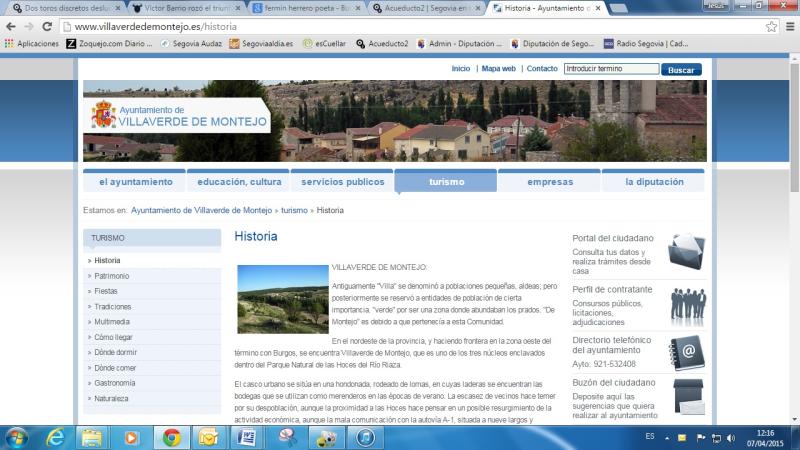Screen dimensions: 800x450
Task: Click the Windows Start button
Action: click(x=17, y=437)
